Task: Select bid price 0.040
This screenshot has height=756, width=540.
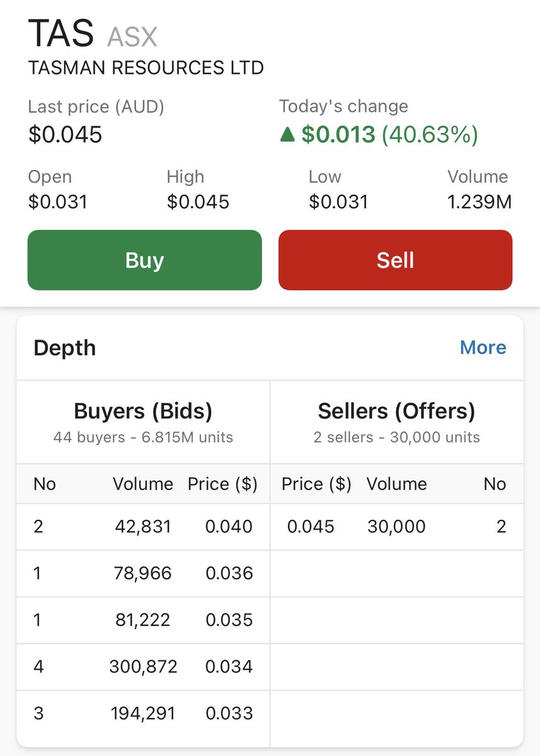Action: 229,527
